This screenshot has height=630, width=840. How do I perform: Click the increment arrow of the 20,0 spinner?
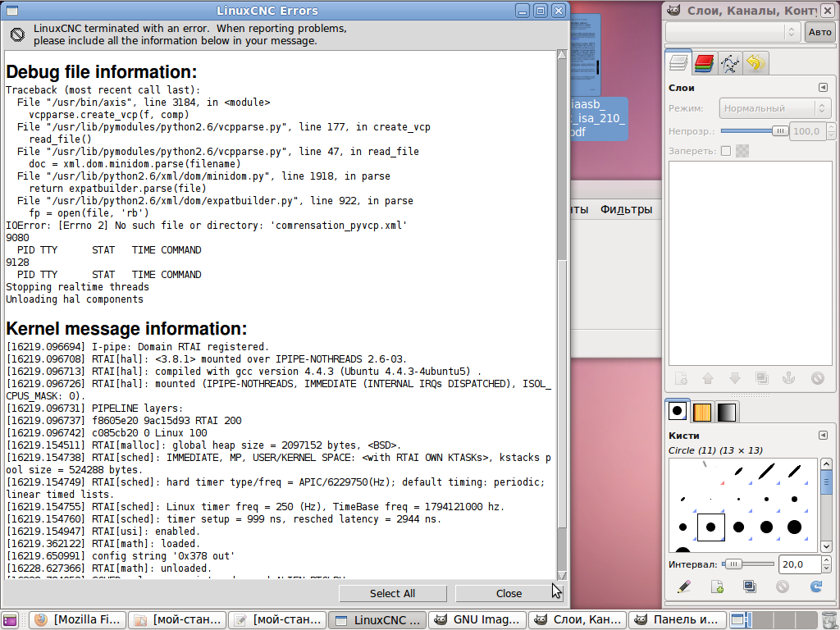(826, 559)
